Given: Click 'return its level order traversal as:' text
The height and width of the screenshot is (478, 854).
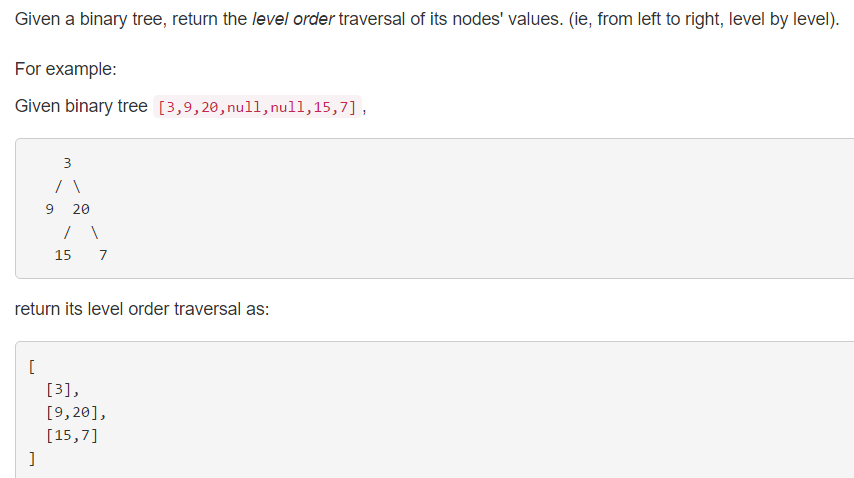Looking at the screenshot, I should tap(142, 309).
